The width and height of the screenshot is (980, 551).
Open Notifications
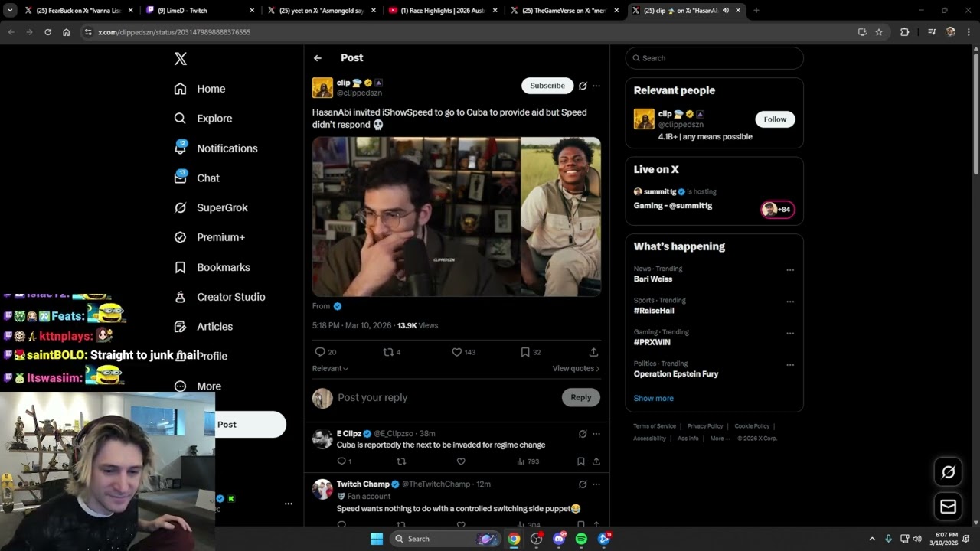coord(216,148)
